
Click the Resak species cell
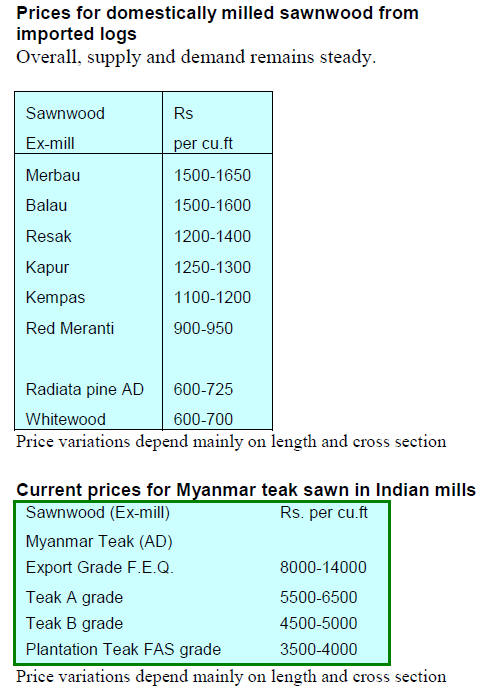(x=48, y=236)
